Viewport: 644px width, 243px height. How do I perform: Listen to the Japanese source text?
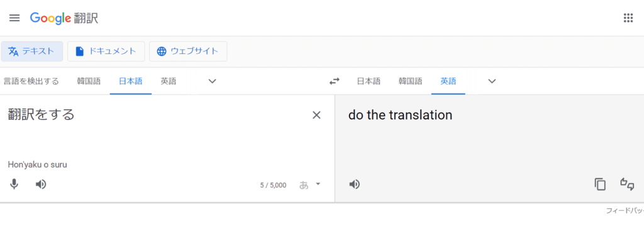point(41,185)
